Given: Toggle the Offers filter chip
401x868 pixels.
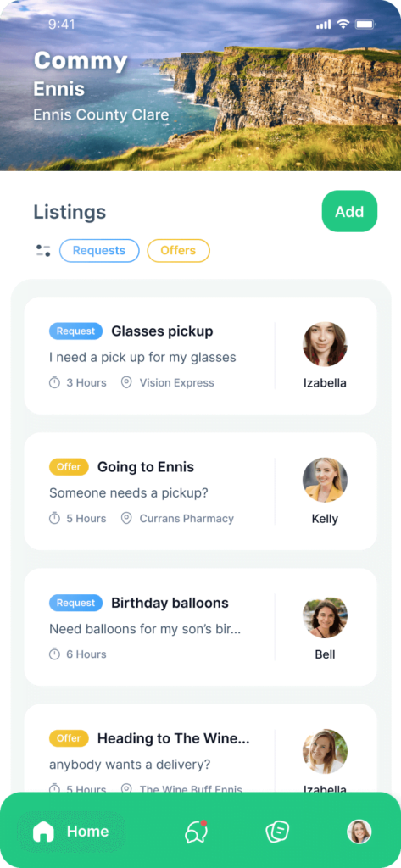Looking at the screenshot, I should click(x=178, y=250).
